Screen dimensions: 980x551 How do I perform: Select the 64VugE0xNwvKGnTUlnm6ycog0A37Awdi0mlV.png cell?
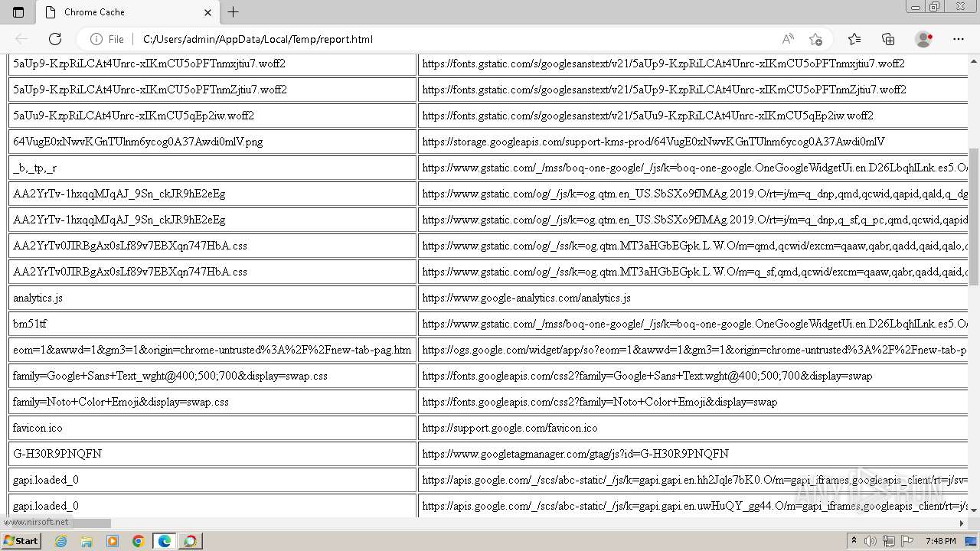tap(213, 142)
